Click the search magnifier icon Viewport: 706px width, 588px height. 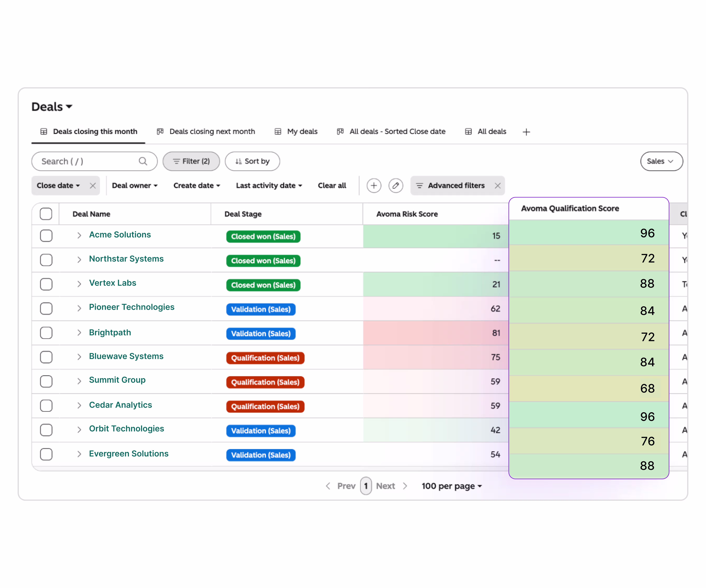click(143, 161)
